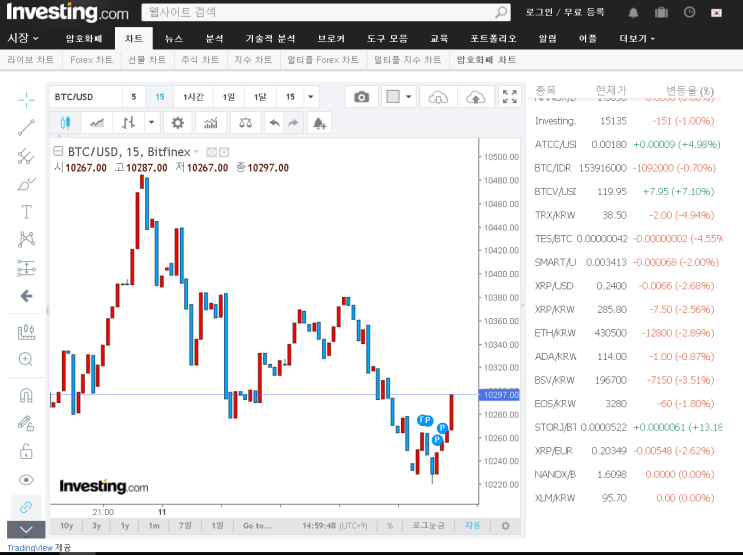Switch to 멀티플 Forex 차트 tab

323,60
